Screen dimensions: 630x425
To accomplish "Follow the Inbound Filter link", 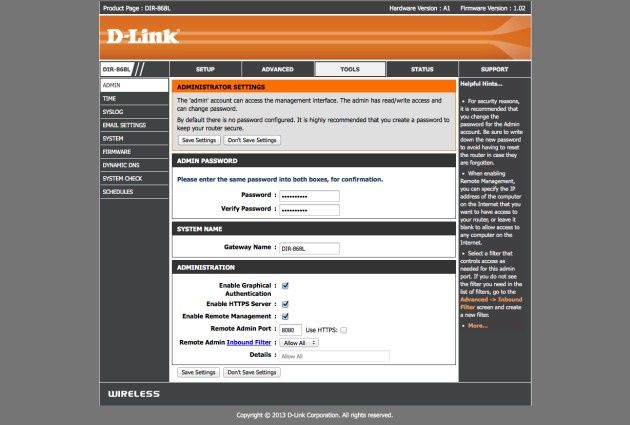I will [249, 342].
